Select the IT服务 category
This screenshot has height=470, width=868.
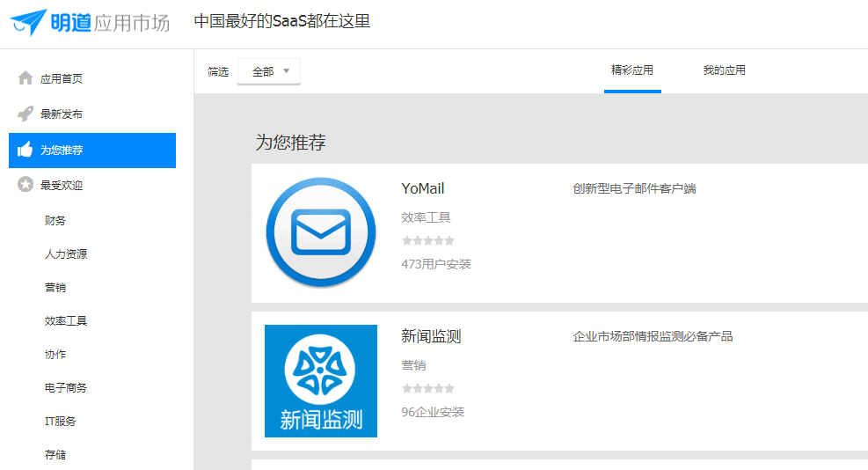tap(61, 422)
